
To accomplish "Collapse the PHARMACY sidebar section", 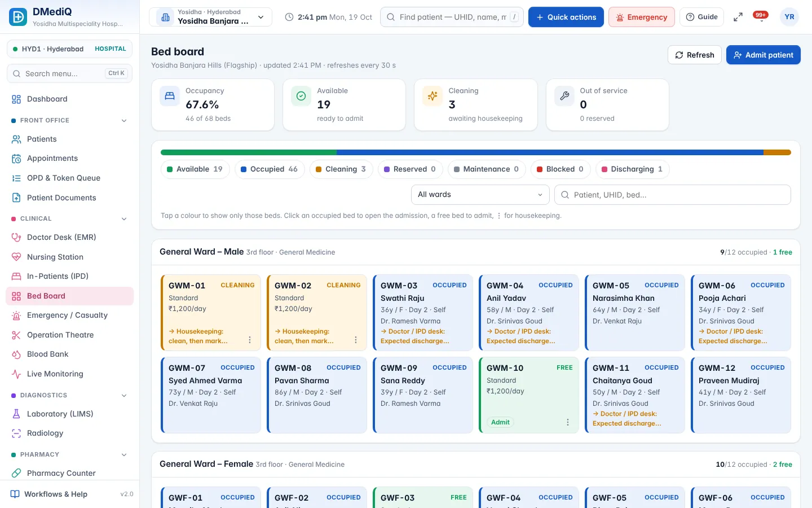I will 124,455.
